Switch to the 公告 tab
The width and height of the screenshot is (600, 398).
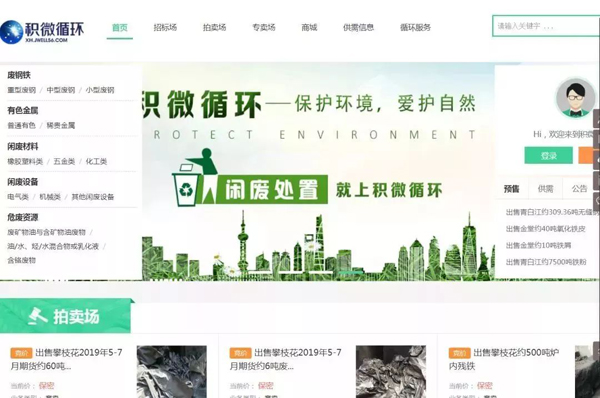coord(579,188)
